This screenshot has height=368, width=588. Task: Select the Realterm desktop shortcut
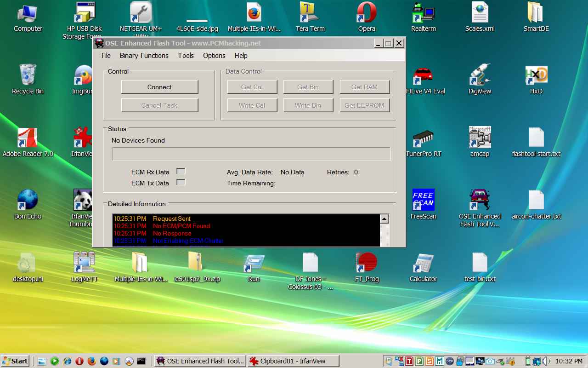(423, 18)
